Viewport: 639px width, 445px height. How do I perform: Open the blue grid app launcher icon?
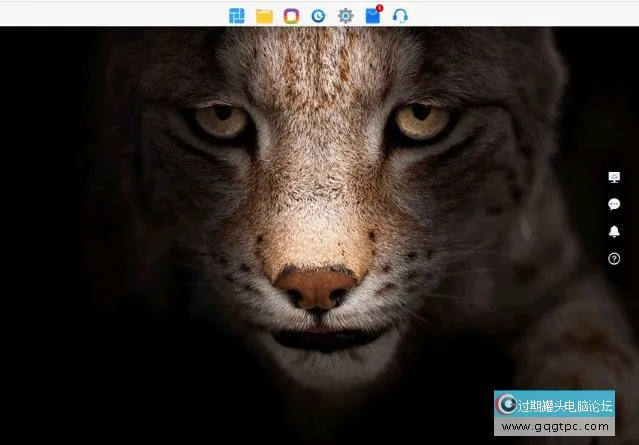coord(237,16)
